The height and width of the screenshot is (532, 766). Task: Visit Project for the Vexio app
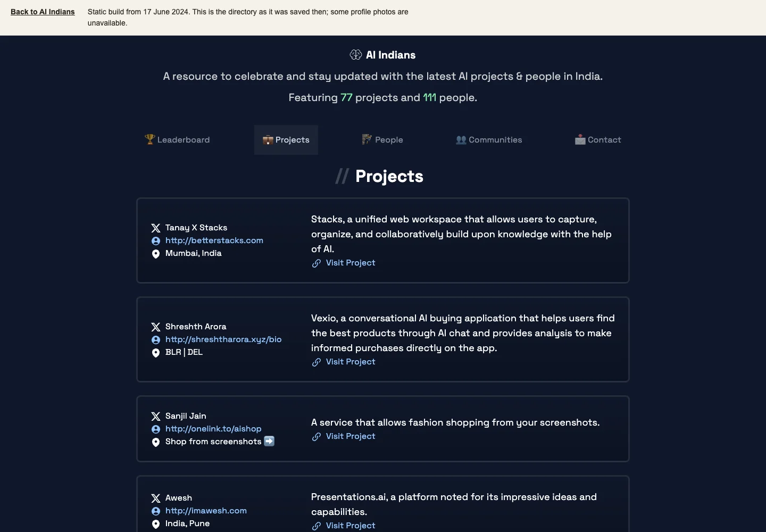click(x=351, y=362)
